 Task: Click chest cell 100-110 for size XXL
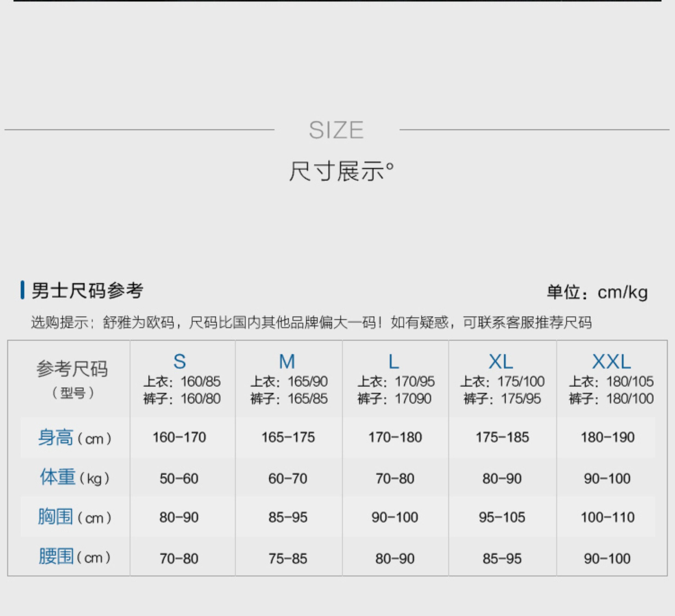607,517
